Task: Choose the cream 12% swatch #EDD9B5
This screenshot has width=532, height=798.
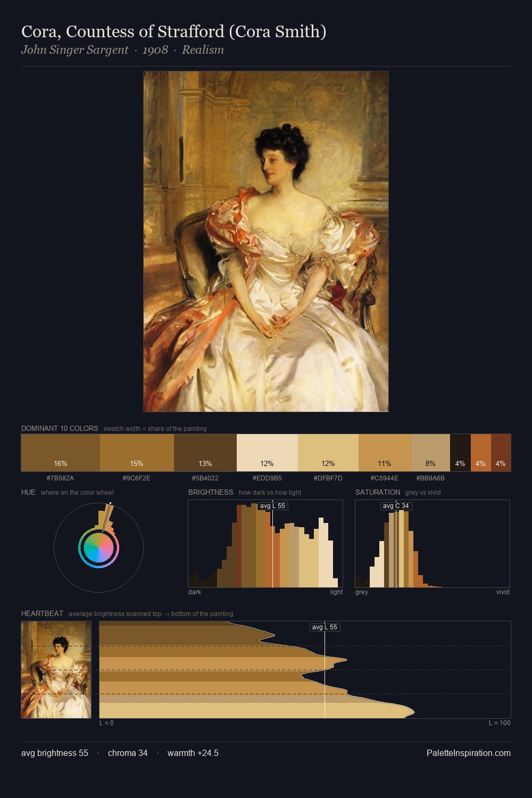Action: coord(267,453)
